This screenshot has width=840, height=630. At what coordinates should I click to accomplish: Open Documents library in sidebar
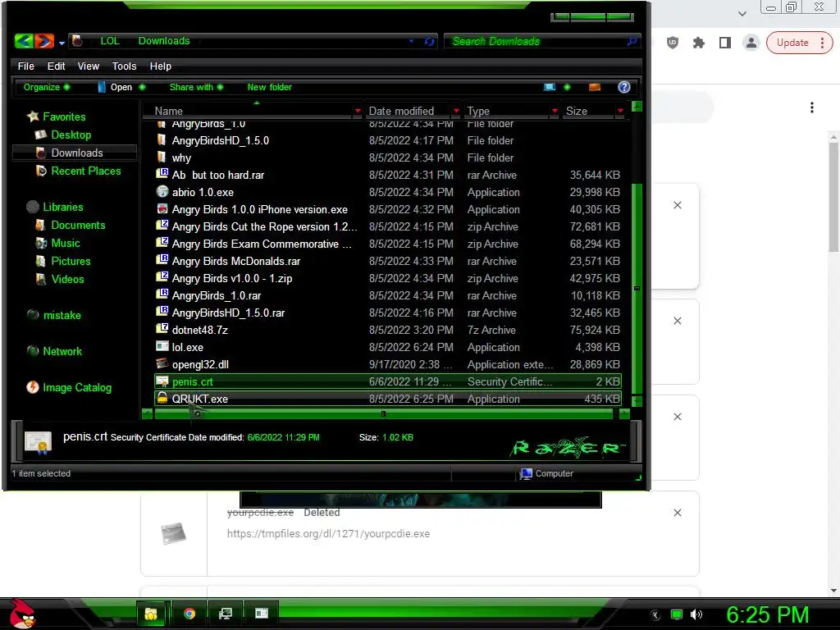[x=78, y=225]
